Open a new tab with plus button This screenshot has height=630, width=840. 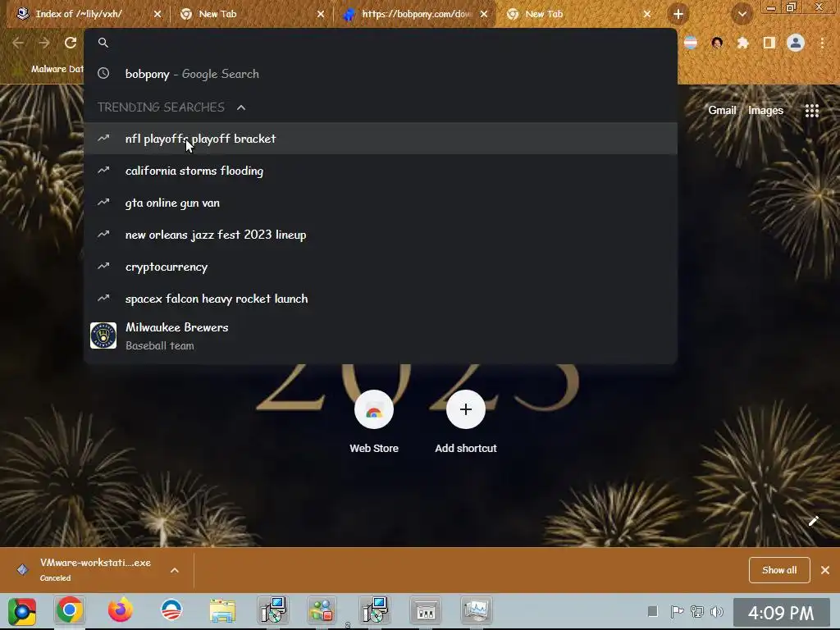pos(678,14)
